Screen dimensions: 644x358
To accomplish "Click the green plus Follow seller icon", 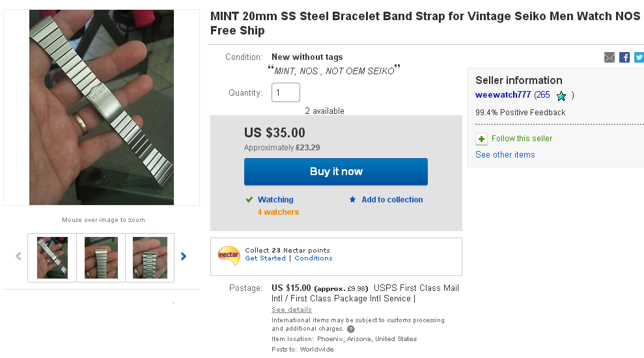I will (x=481, y=139).
